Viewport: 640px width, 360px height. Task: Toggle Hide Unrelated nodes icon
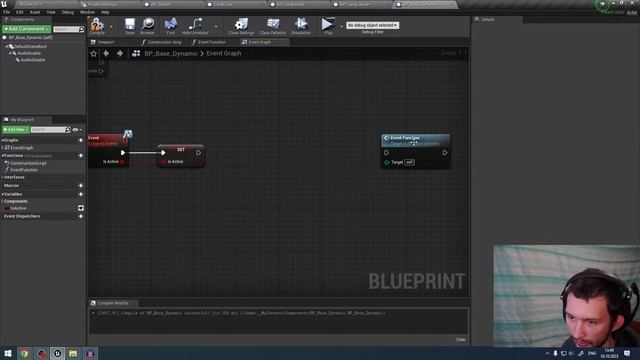pos(195,25)
